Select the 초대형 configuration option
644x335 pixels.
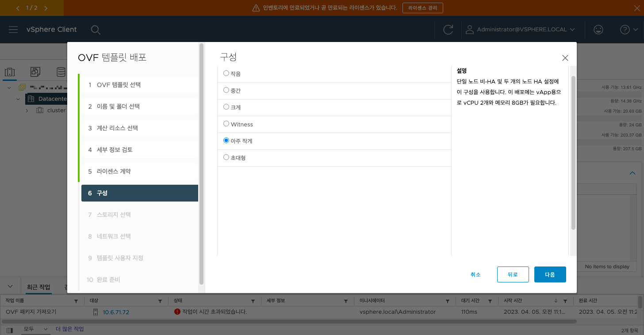coord(226,157)
